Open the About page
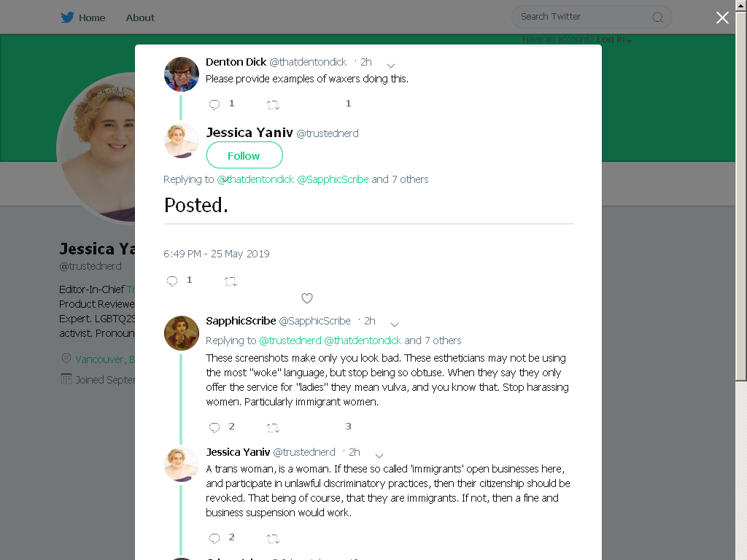This screenshot has width=747, height=560. [x=140, y=17]
